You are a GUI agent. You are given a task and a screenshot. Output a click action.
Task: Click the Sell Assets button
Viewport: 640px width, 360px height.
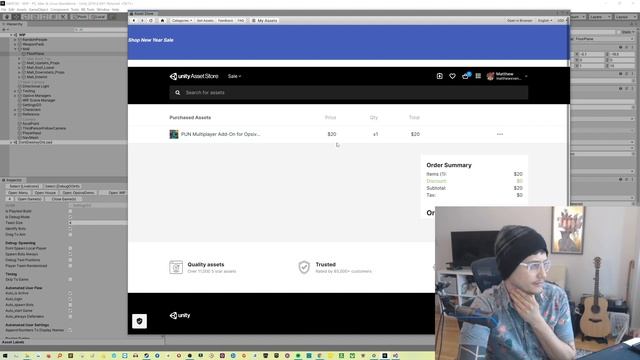click(x=205, y=20)
